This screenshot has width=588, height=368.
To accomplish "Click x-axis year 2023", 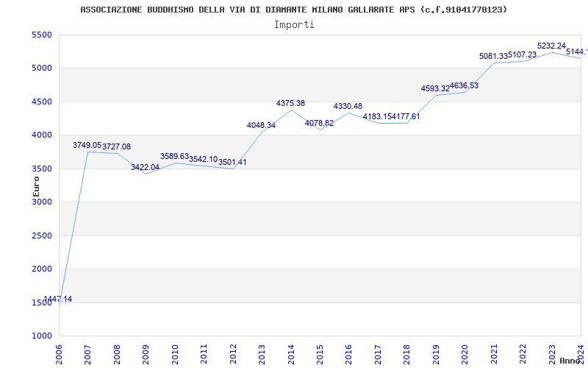I will pyautogui.click(x=552, y=354).
